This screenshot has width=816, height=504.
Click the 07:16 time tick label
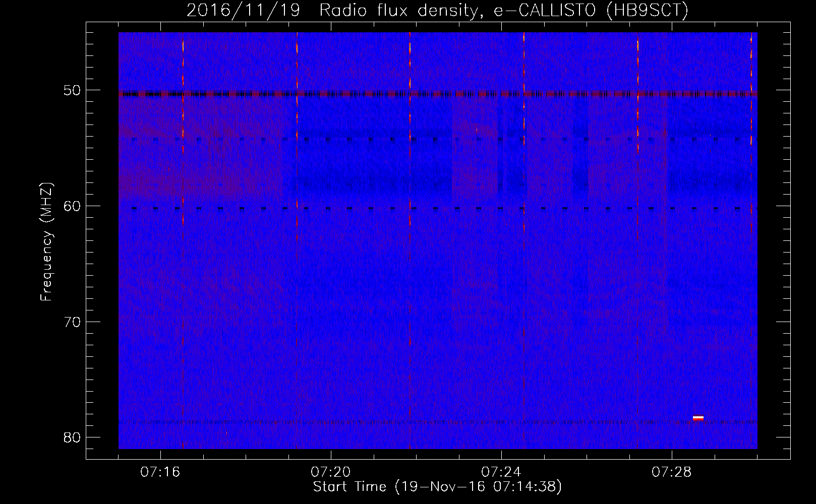(x=160, y=472)
